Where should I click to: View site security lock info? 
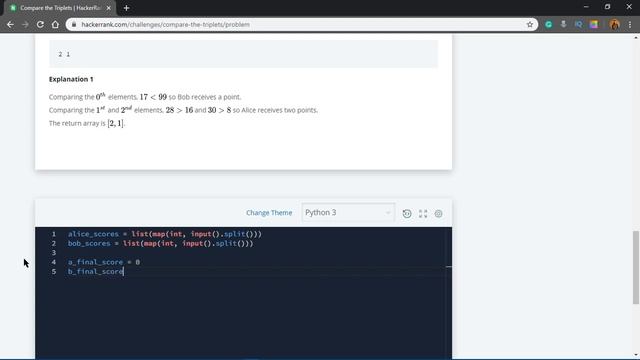[x=74, y=24]
